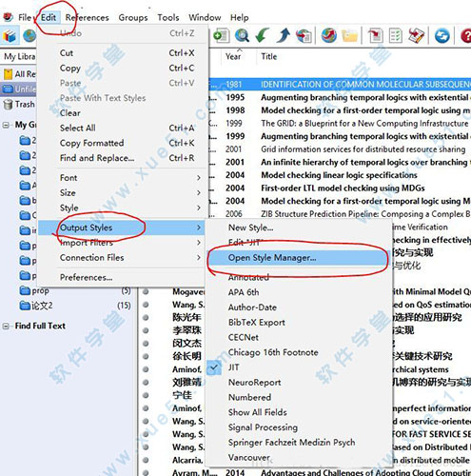Screen dimensions: 471x476
Task: Switch to Online Search Mode globe icon
Action: pos(29,35)
